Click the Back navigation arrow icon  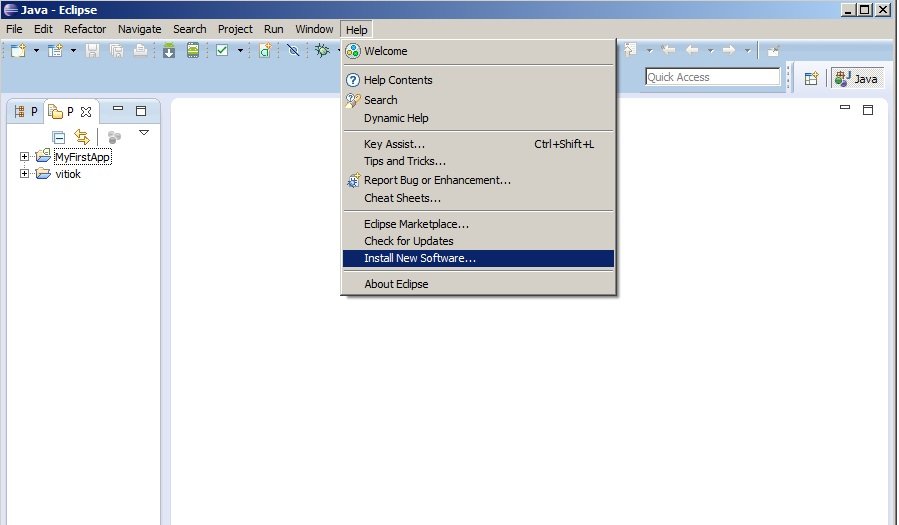(692, 50)
